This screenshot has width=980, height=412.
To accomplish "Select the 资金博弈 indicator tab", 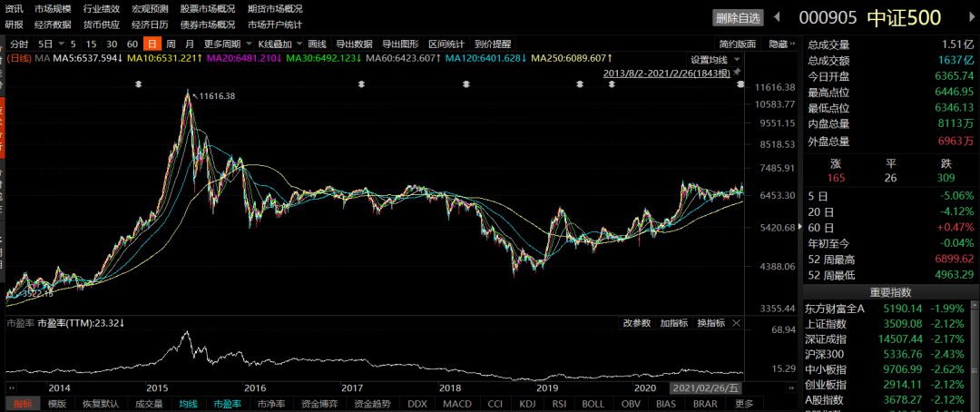I will click(x=318, y=404).
